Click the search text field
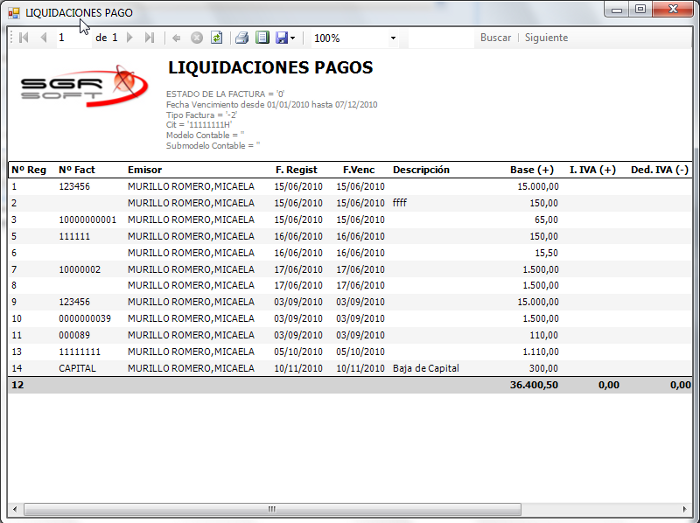Screen dimensions: 700x523 pyautogui.click(x=441, y=38)
